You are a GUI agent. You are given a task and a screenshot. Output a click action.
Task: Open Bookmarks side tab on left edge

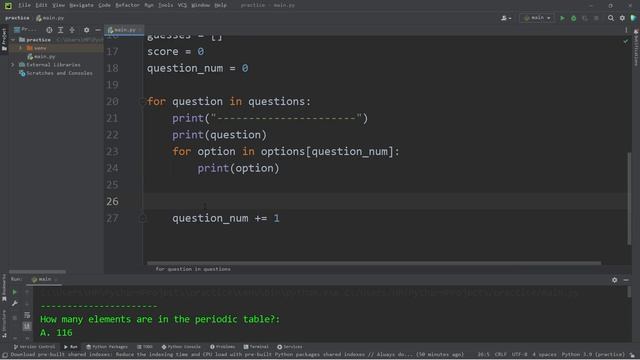point(4,288)
